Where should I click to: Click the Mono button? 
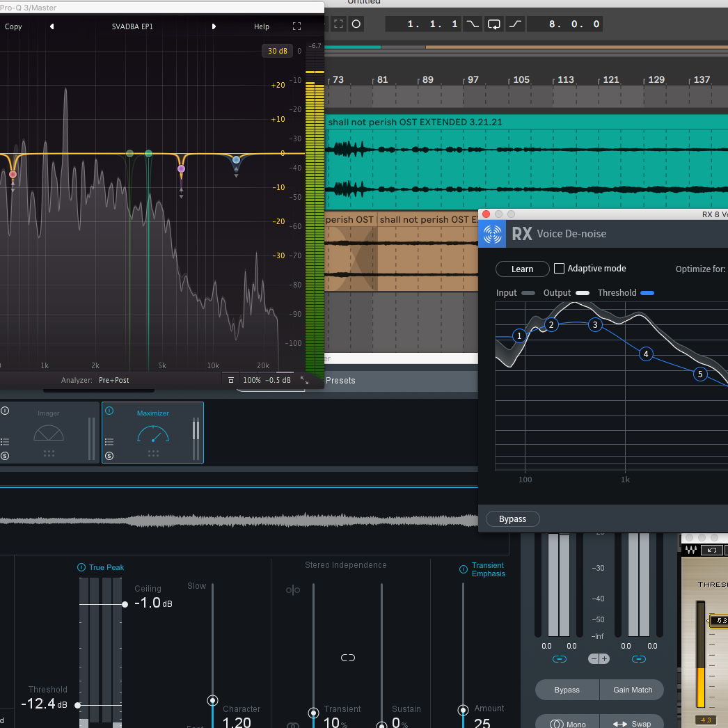(x=567, y=723)
